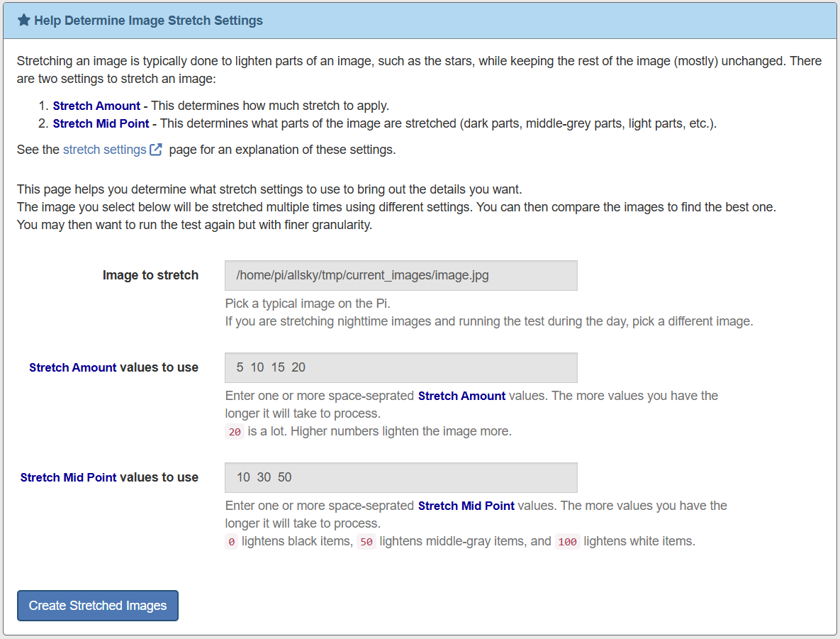
Task: Focus the Image to stretch path field
Action: (401, 275)
